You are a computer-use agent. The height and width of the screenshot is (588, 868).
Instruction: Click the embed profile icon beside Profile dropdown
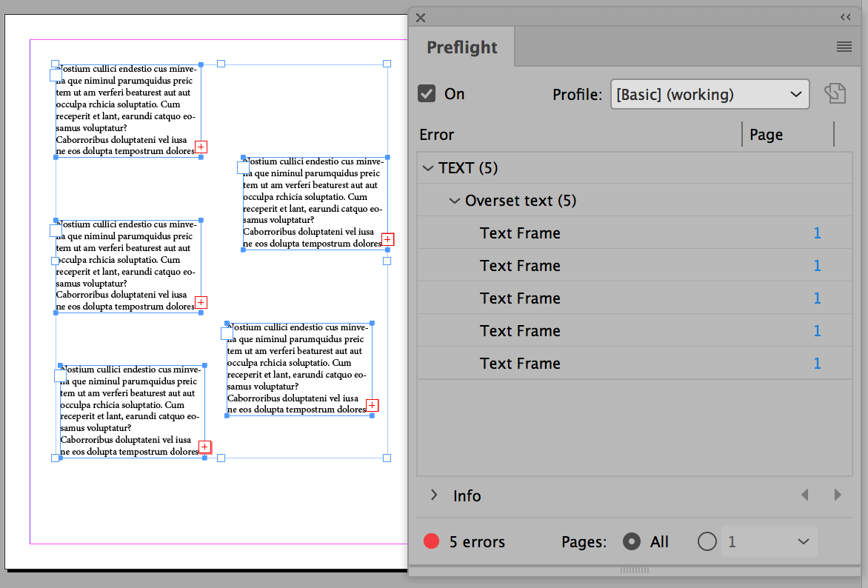(x=835, y=93)
